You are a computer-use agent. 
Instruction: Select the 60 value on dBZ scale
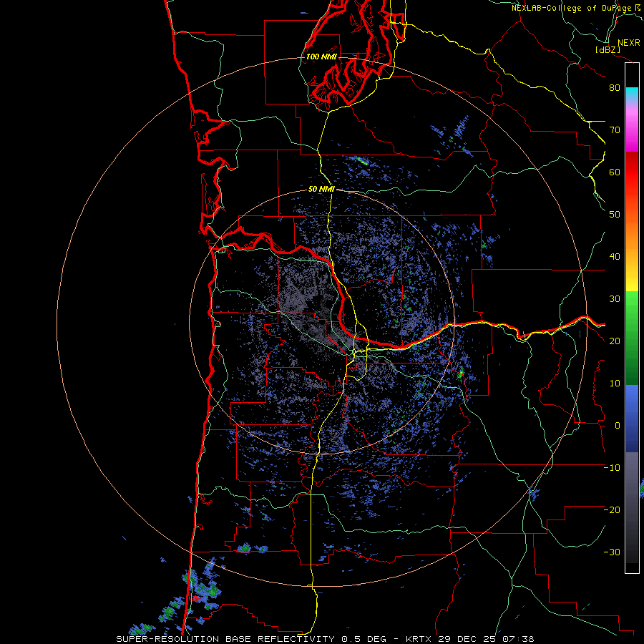tap(615, 172)
